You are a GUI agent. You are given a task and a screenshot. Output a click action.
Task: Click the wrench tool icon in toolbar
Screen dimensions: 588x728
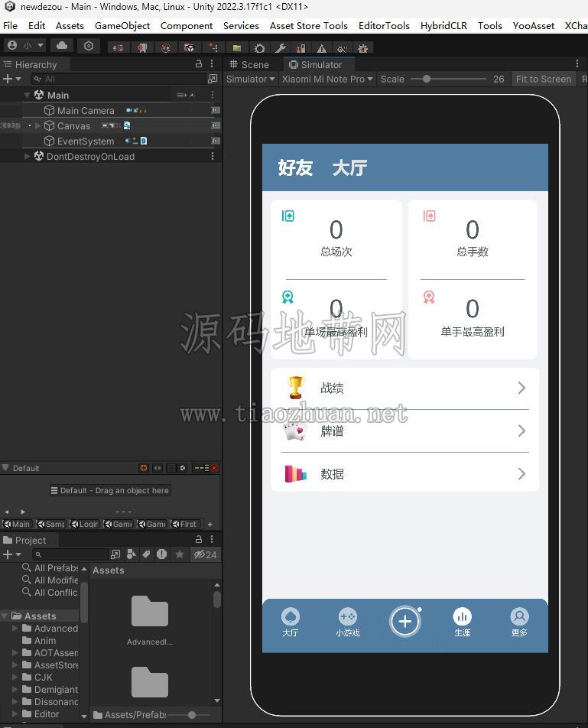click(x=281, y=48)
